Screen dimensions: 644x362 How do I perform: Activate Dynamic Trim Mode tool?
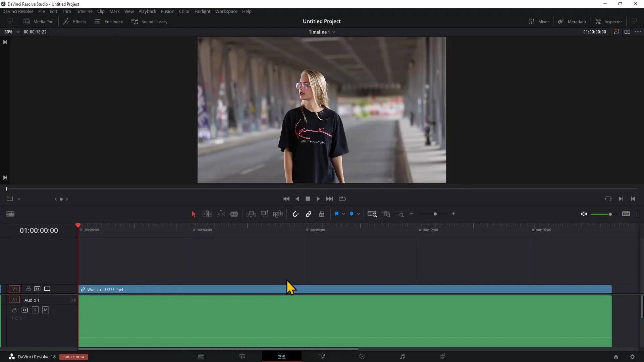pyautogui.click(x=221, y=214)
